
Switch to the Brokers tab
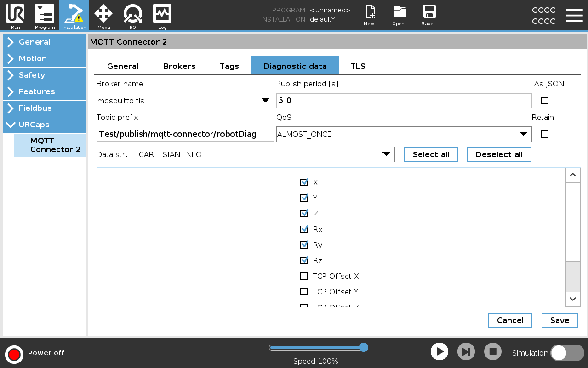pyautogui.click(x=179, y=66)
